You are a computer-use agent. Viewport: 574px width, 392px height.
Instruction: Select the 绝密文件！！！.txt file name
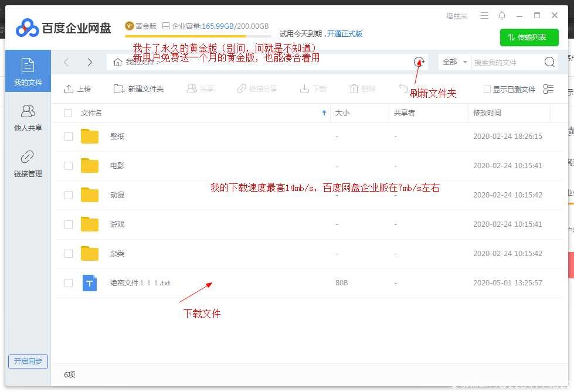click(140, 283)
